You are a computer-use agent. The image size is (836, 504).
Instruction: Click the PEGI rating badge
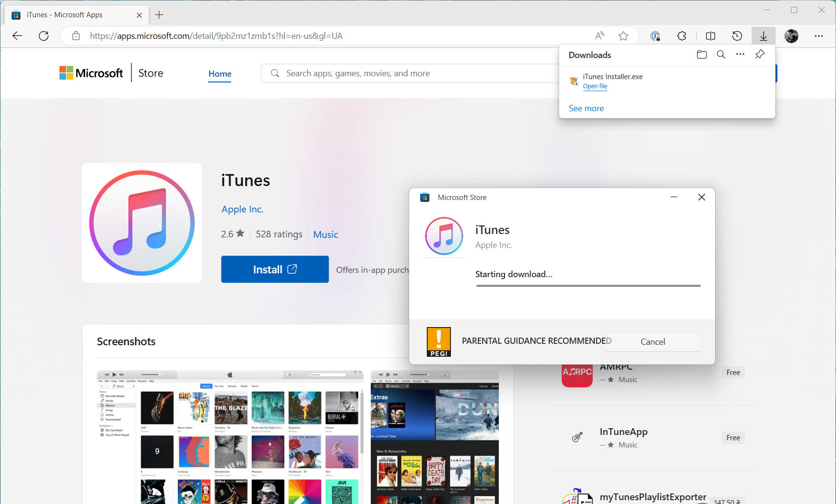pyautogui.click(x=439, y=342)
